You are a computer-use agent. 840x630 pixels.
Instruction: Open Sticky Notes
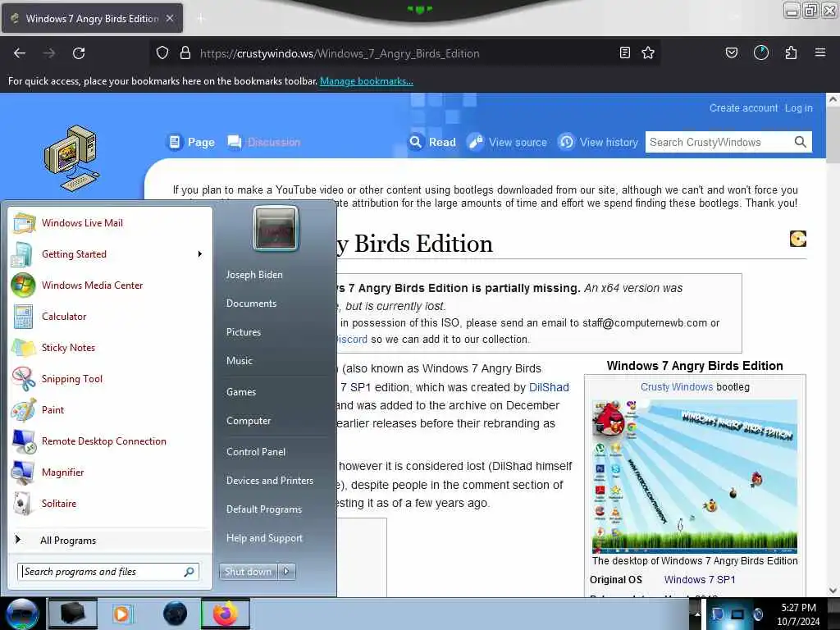110,347
